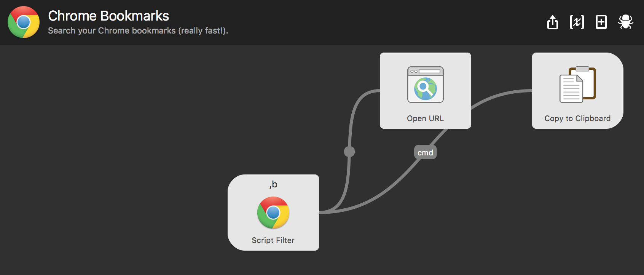Select the Open URL action node
This screenshot has width=644, height=275.
click(426, 91)
